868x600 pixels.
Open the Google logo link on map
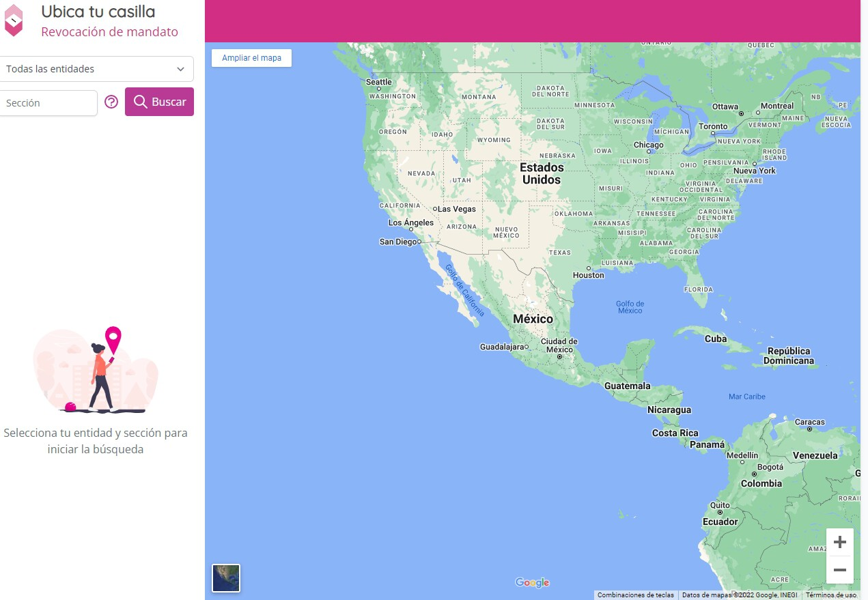[x=532, y=582]
